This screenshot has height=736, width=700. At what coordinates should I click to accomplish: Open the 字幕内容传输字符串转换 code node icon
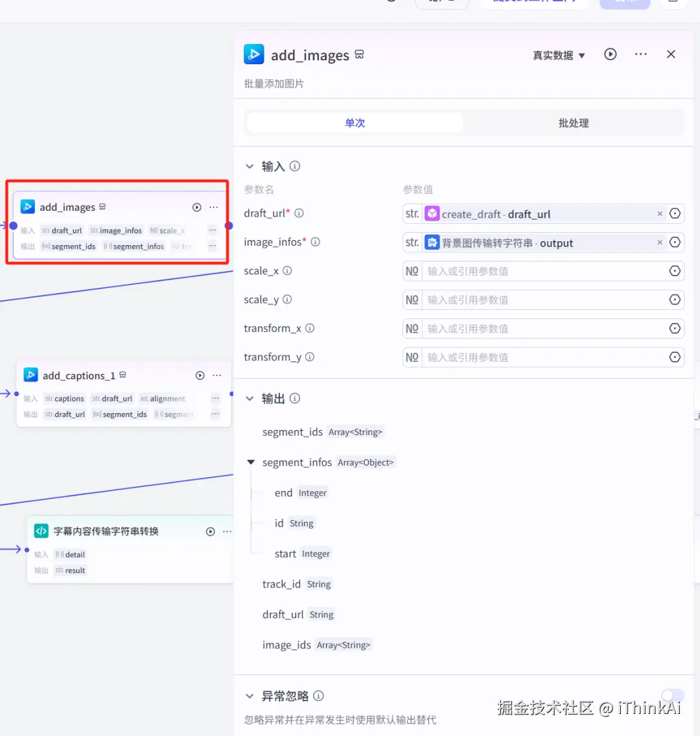coord(41,530)
